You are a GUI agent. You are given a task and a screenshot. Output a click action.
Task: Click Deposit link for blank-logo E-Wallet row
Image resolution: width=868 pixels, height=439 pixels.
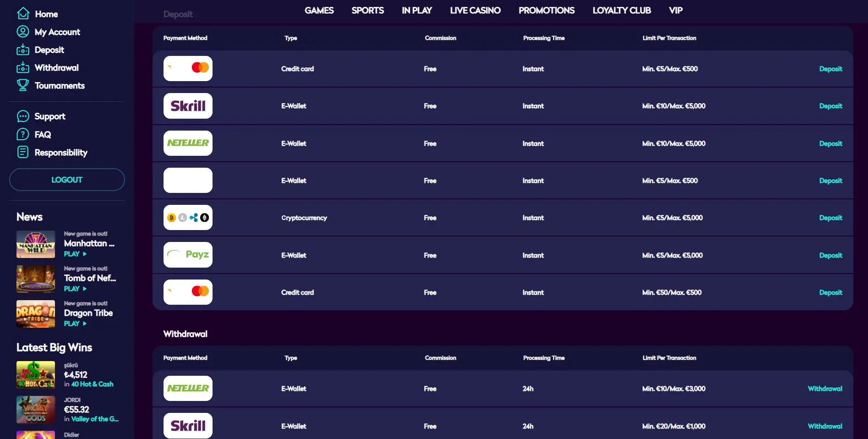click(x=830, y=181)
